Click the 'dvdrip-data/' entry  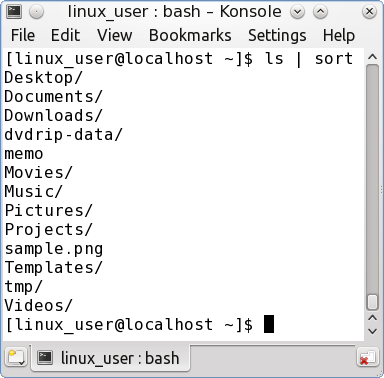click(63, 135)
